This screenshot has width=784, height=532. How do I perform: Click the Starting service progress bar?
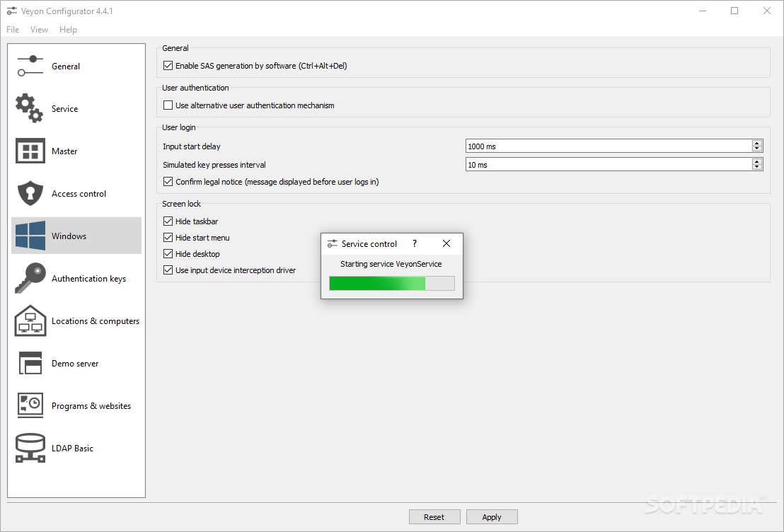pos(392,284)
